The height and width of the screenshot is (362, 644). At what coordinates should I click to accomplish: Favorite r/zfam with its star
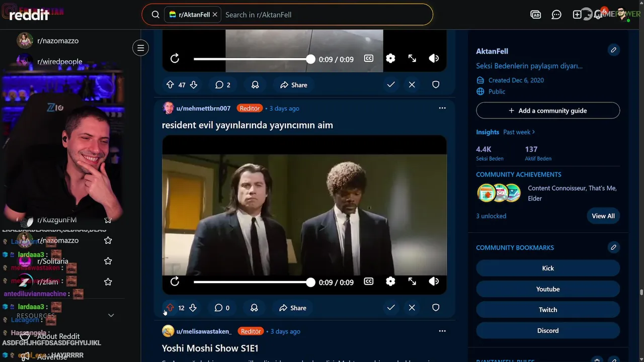point(108,282)
